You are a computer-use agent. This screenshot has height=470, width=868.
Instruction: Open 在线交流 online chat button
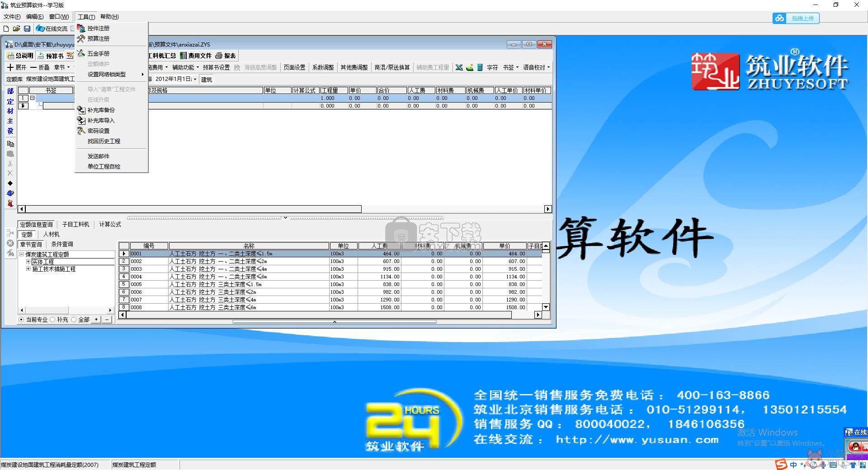(52, 28)
